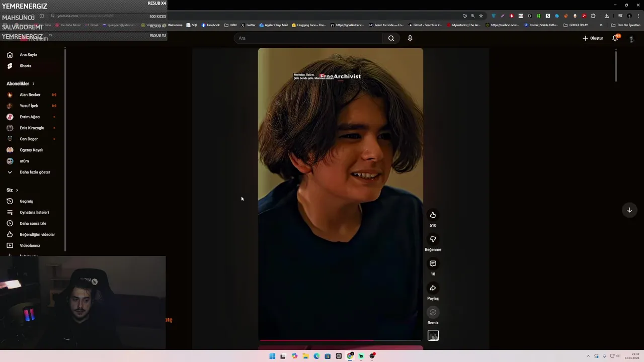Open Daha sonra izle list

[32, 223]
